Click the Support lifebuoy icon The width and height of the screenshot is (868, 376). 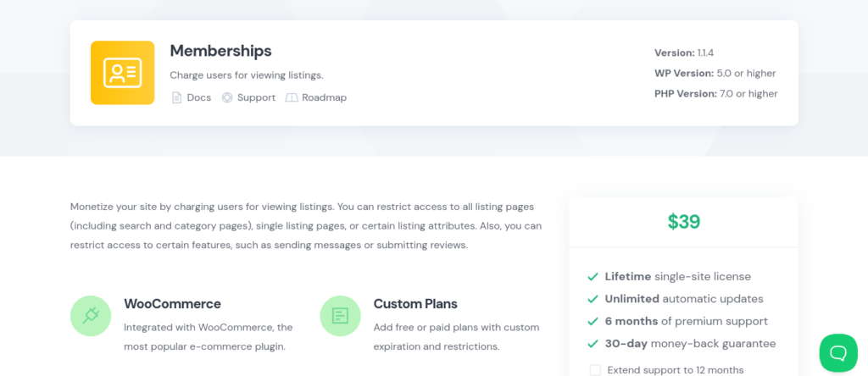[x=227, y=98]
